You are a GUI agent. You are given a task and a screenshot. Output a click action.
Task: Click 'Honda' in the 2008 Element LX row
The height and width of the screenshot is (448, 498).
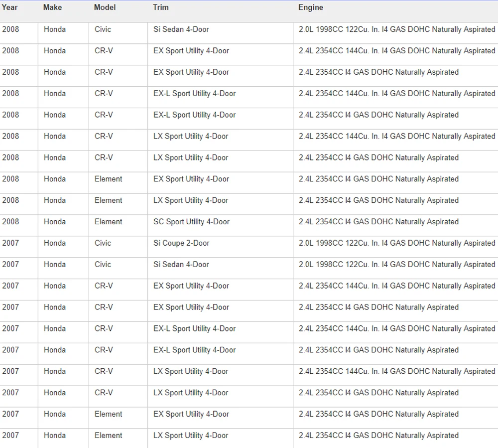coord(55,200)
